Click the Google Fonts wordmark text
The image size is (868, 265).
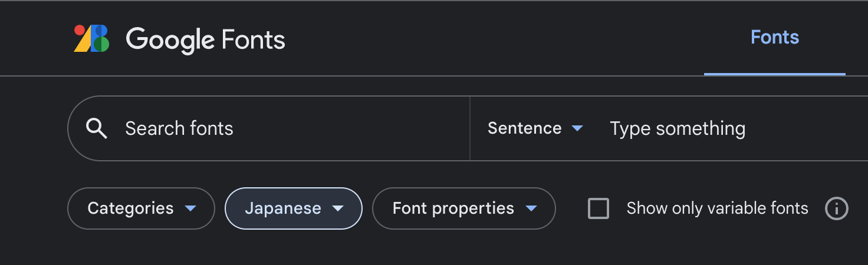[205, 39]
